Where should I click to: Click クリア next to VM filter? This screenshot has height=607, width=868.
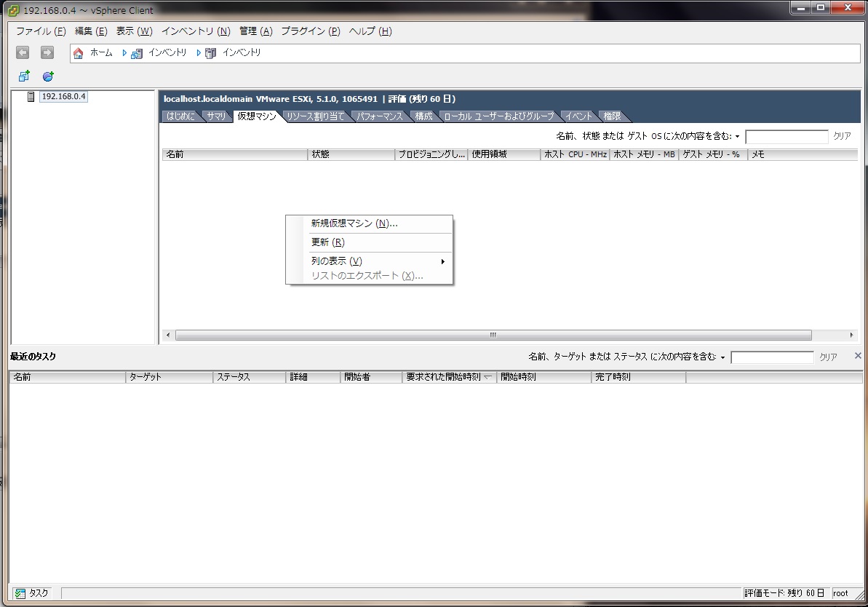(842, 136)
